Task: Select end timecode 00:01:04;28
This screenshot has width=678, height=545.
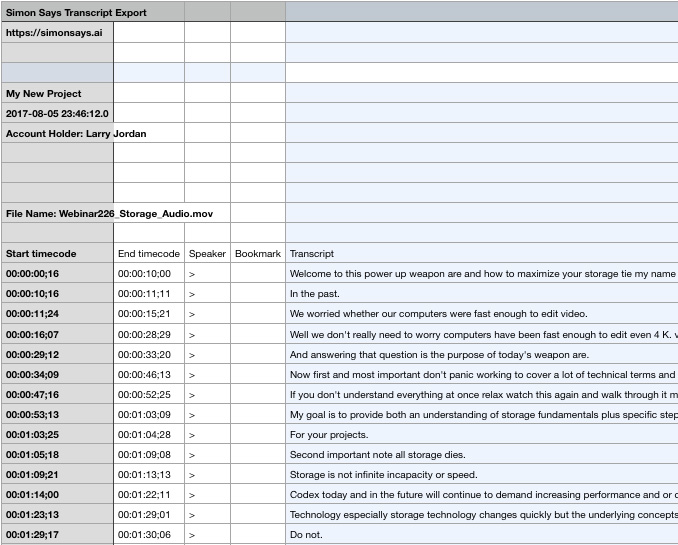Action: 149,434
